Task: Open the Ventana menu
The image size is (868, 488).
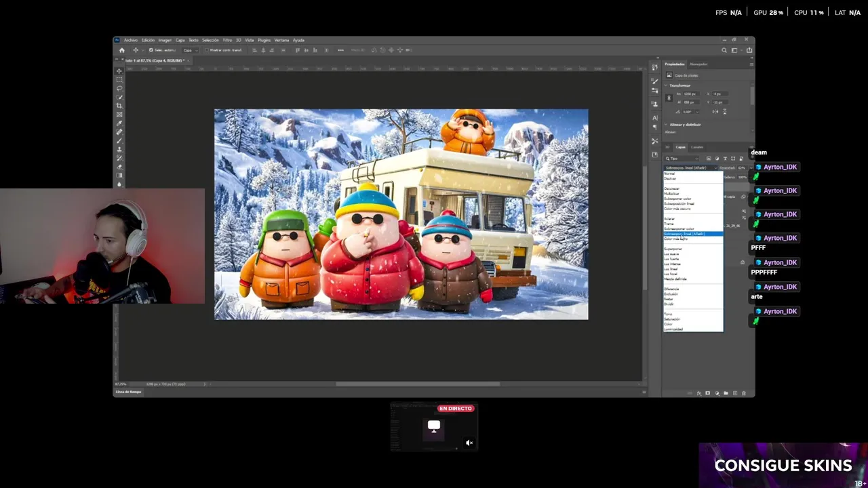Action: pyautogui.click(x=281, y=40)
